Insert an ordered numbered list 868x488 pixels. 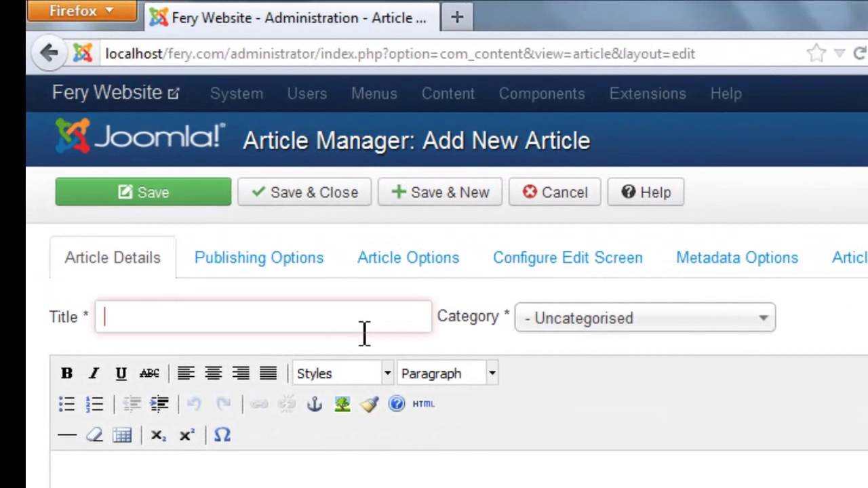(94, 405)
